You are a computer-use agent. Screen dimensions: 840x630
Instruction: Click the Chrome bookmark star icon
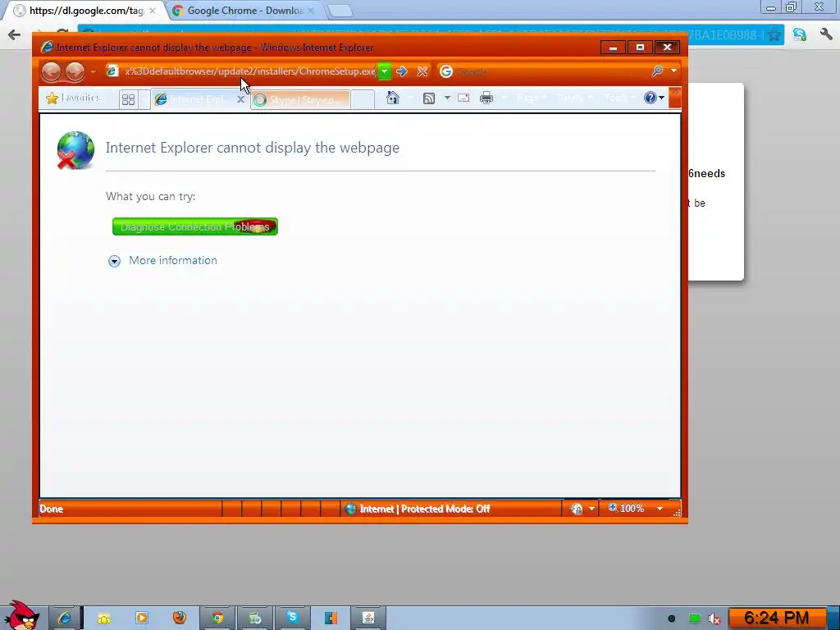pos(774,35)
